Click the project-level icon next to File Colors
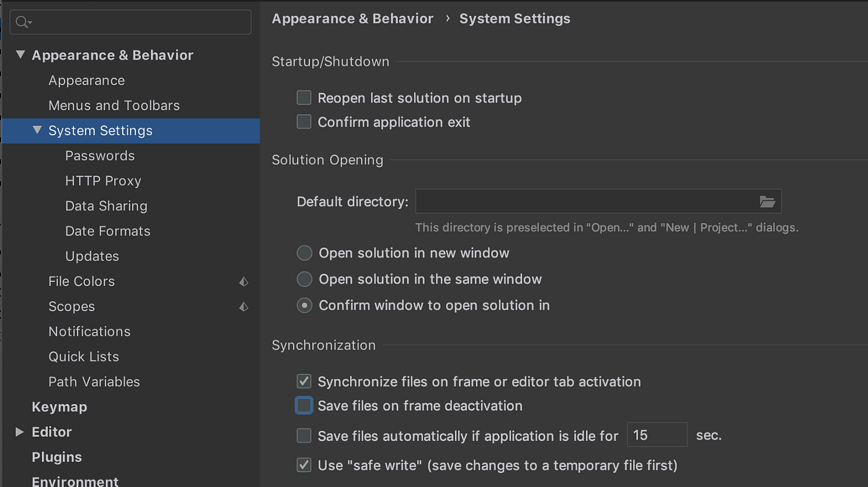 244,282
